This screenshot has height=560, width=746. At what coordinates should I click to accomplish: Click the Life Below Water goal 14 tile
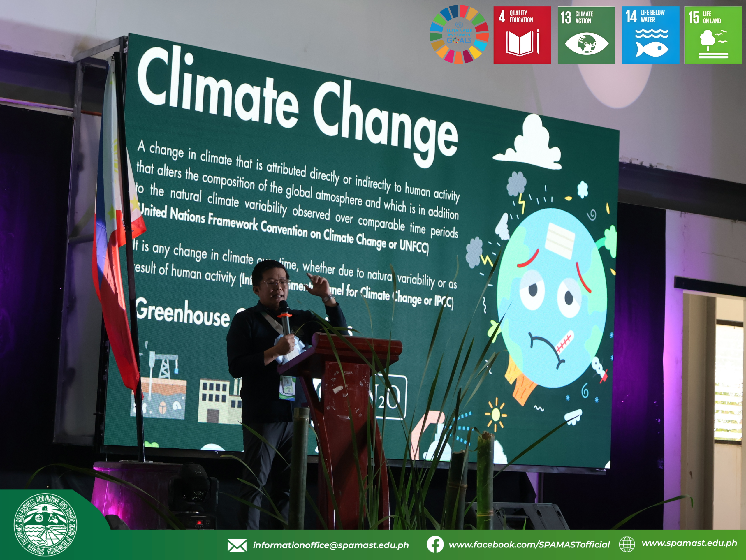[x=650, y=35]
